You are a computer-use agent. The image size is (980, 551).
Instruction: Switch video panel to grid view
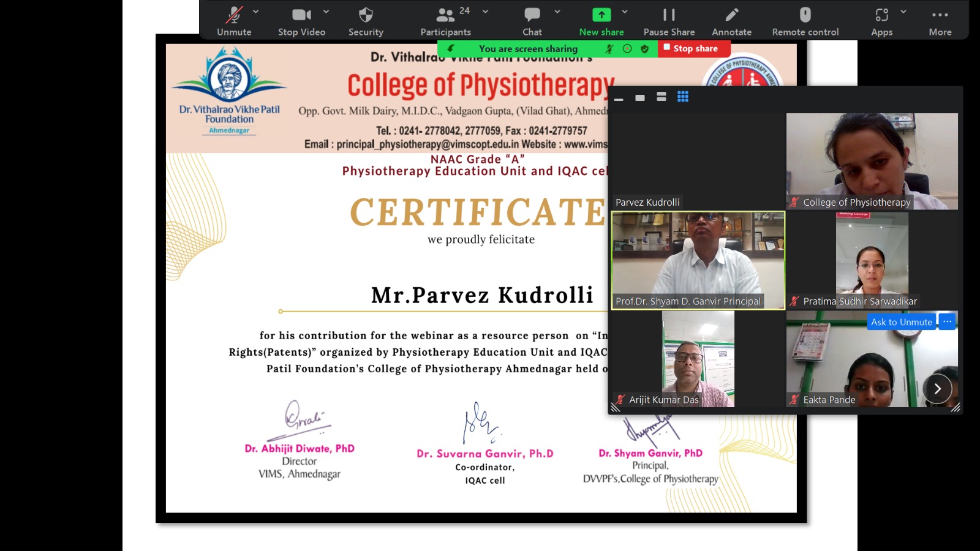[x=683, y=97]
